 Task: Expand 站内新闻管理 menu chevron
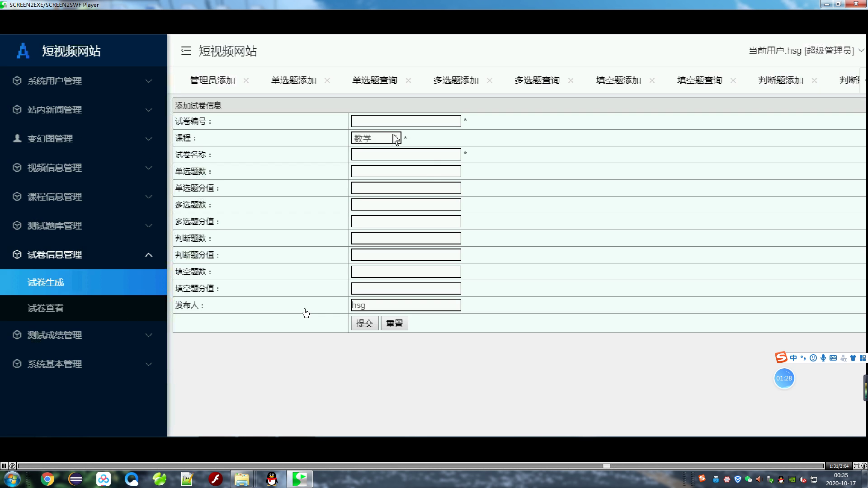148,110
